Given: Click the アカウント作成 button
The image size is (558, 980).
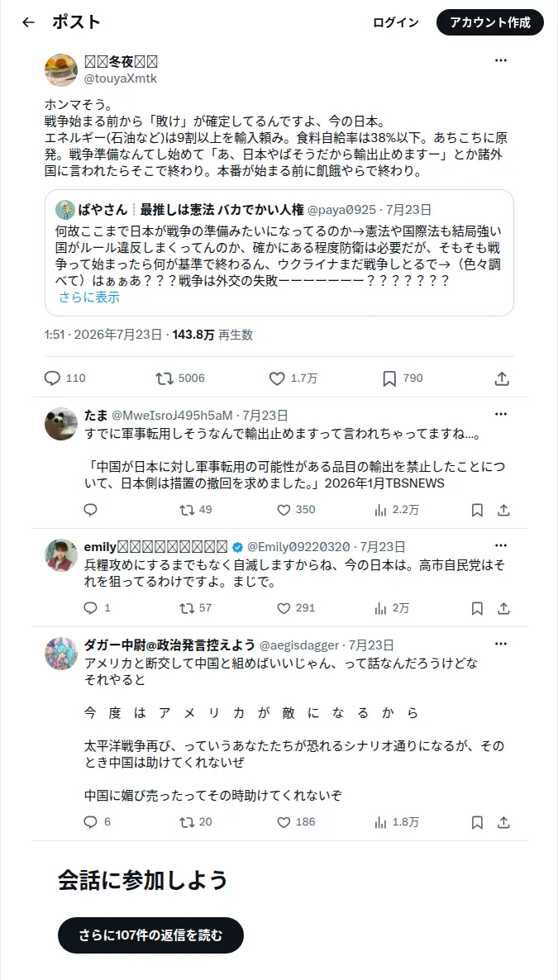Looking at the screenshot, I should [490, 22].
